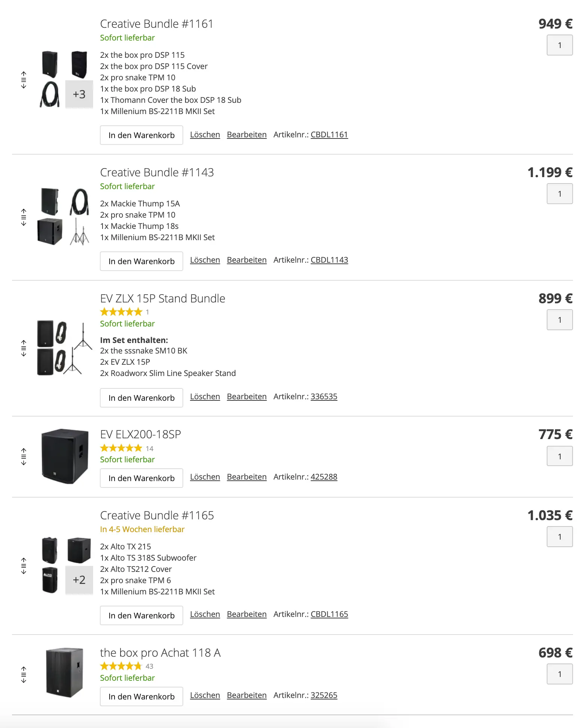585x728 pixels.
Task: Click the EV ELX200-18SP product image
Action: pyautogui.click(x=65, y=456)
